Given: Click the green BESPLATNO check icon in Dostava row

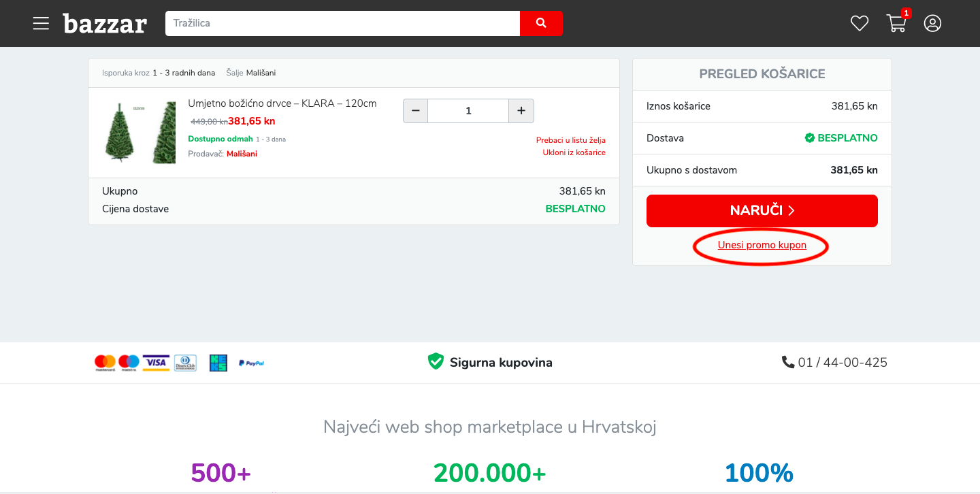Looking at the screenshot, I should 810,138.
